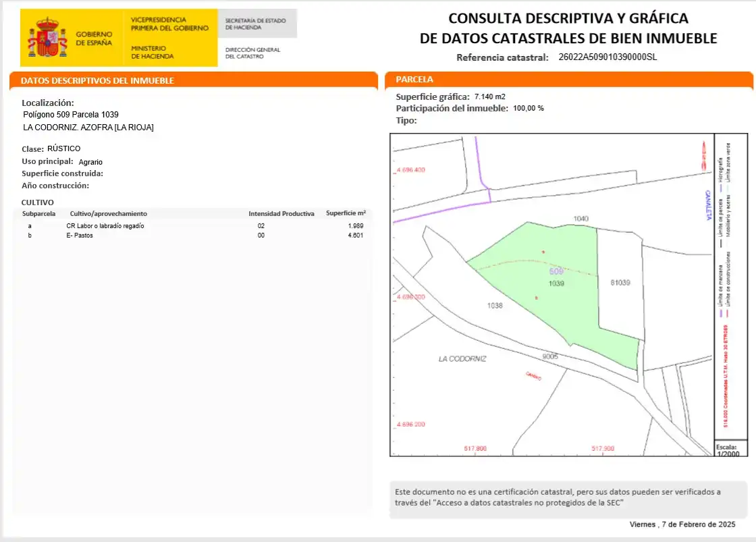This screenshot has width=756, height=542.
Task: Click the 'Superficie construida:' label
Action: coord(62,173)
